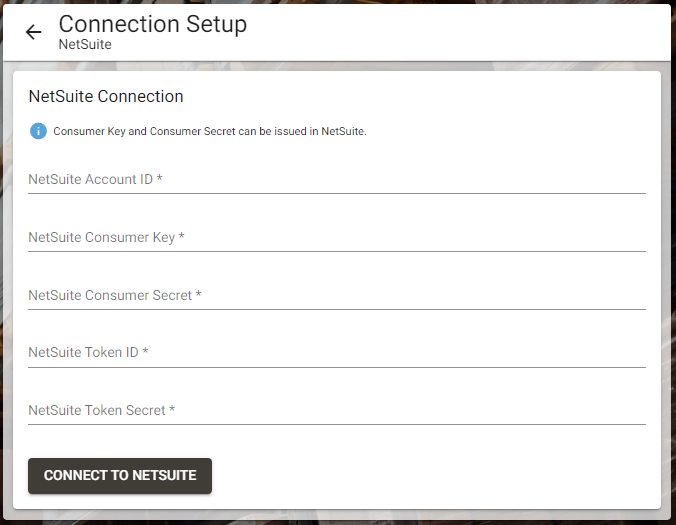Click the blue information icon
This screenshot has width=676, height=525.
38,131
